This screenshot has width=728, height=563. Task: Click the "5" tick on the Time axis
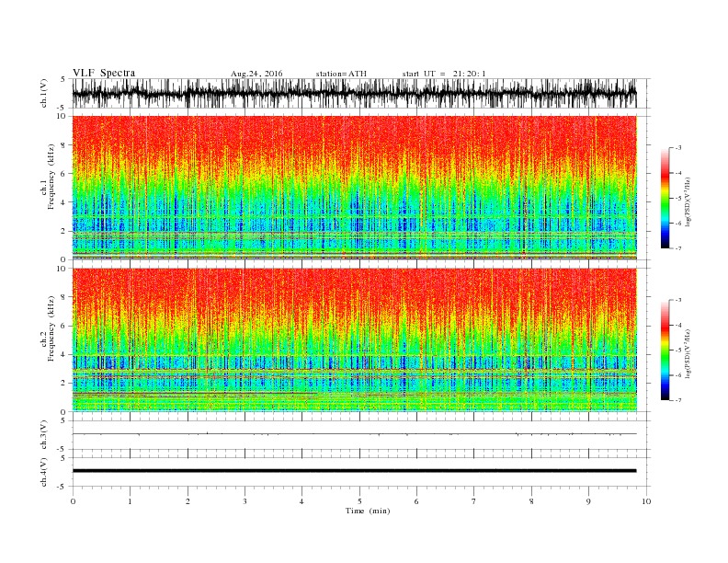click(x=359, y=501)
